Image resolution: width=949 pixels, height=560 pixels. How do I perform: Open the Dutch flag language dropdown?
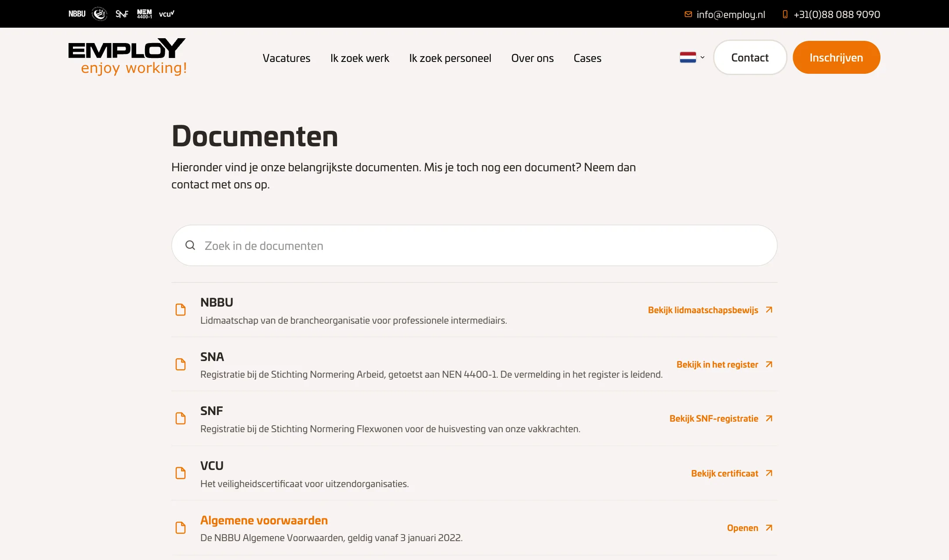[x=692, y=58]
